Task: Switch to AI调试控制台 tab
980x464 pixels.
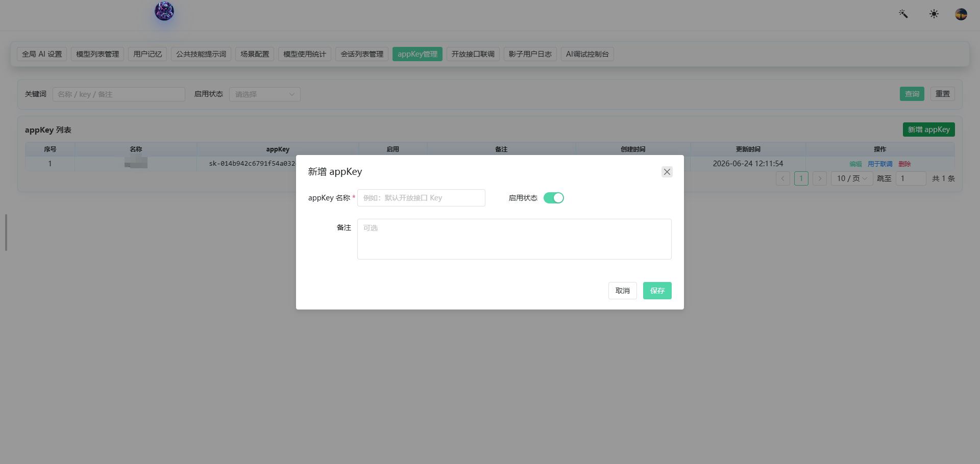Action: click(x=587, y=54)
